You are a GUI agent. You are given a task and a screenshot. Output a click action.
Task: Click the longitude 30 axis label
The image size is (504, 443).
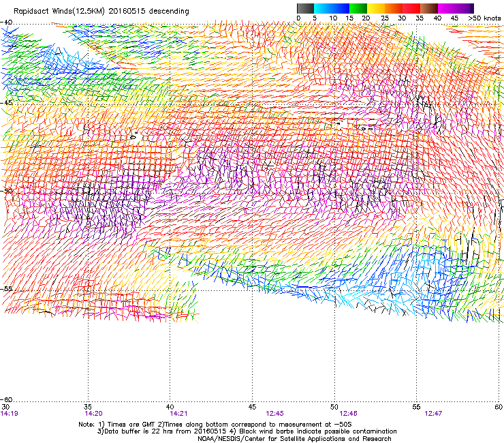(5, 407)
